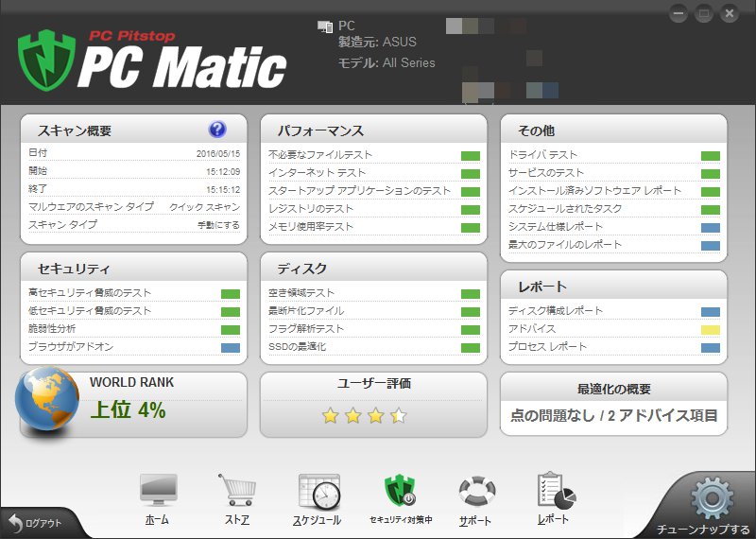
Task: Open the 最断片化ファイル row
Action: point(373,311)
